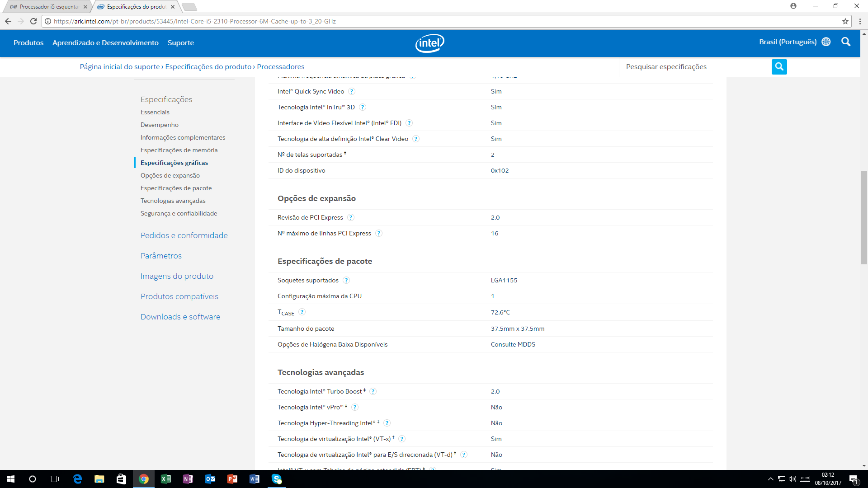Open the Windows Start menu

pyautogui.click(x=11, y=479)
